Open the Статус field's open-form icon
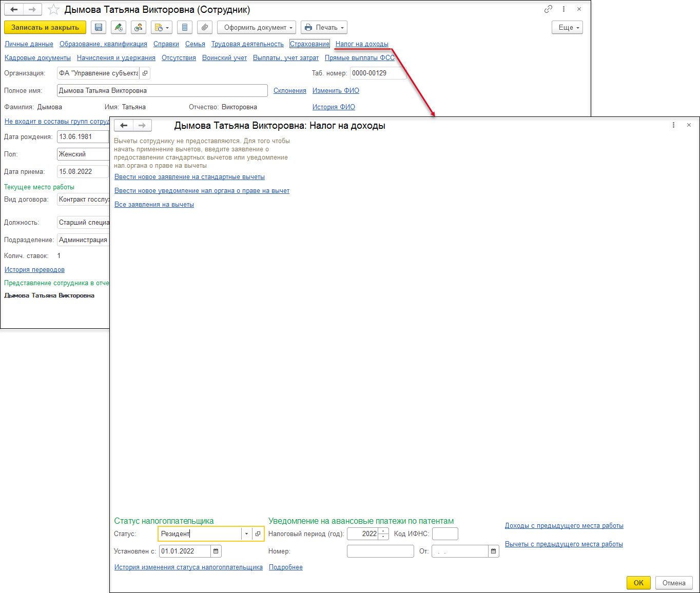The height and width of the screenshot is (593, 700). (x=258, y=534)
